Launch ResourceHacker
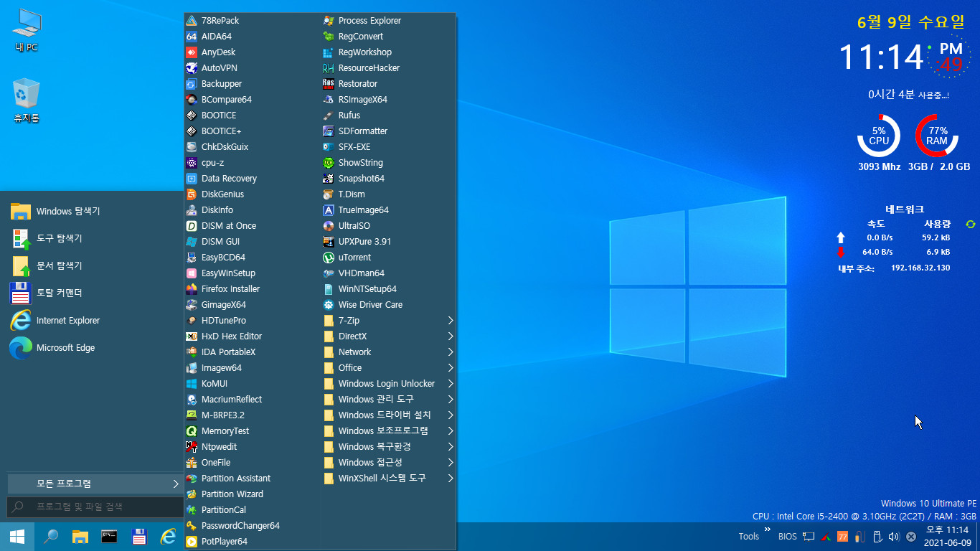The height and width of the screenshot is (551, 980). click(388, 68)
